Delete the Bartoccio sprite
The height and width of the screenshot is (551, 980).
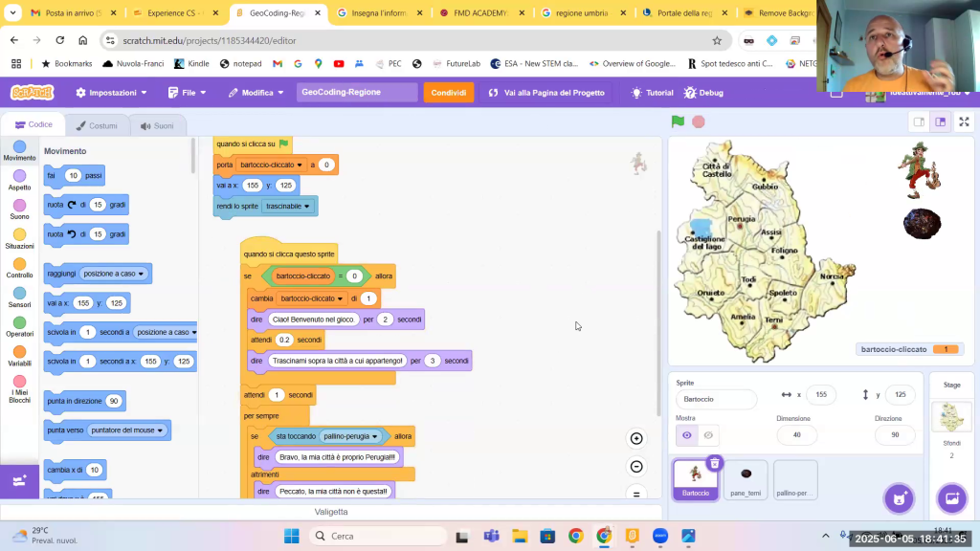click(714, 463)
